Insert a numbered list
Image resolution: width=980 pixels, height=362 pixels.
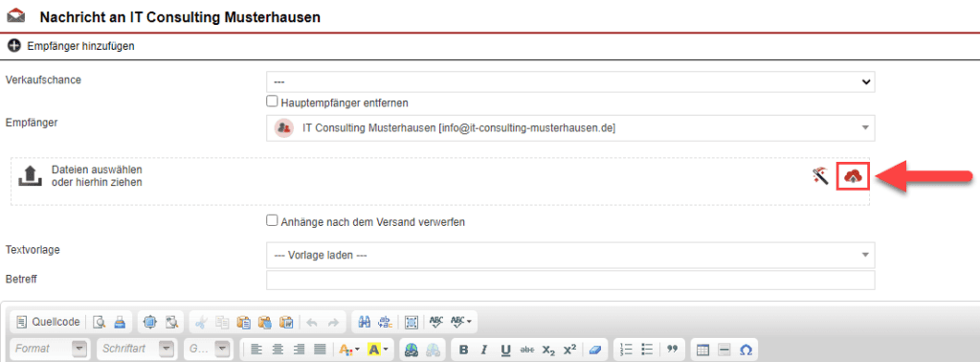point(626,350)
